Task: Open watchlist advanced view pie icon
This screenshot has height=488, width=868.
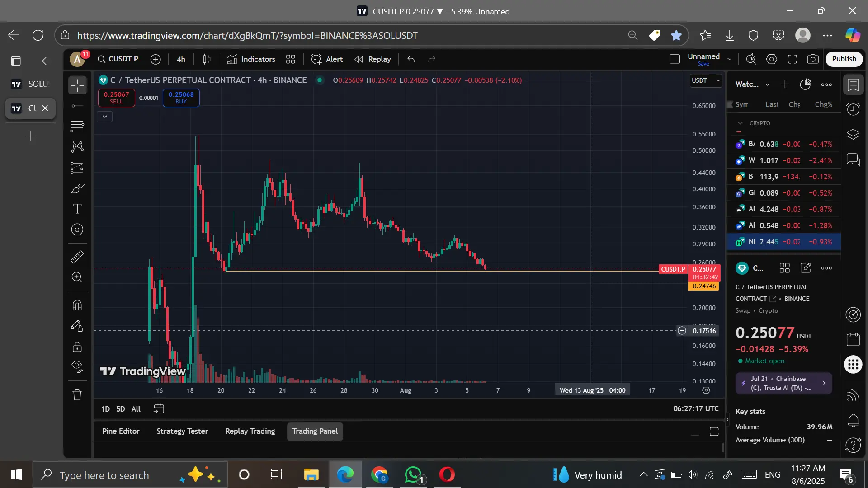Action: pyautogui.click(x=806, y=84)
